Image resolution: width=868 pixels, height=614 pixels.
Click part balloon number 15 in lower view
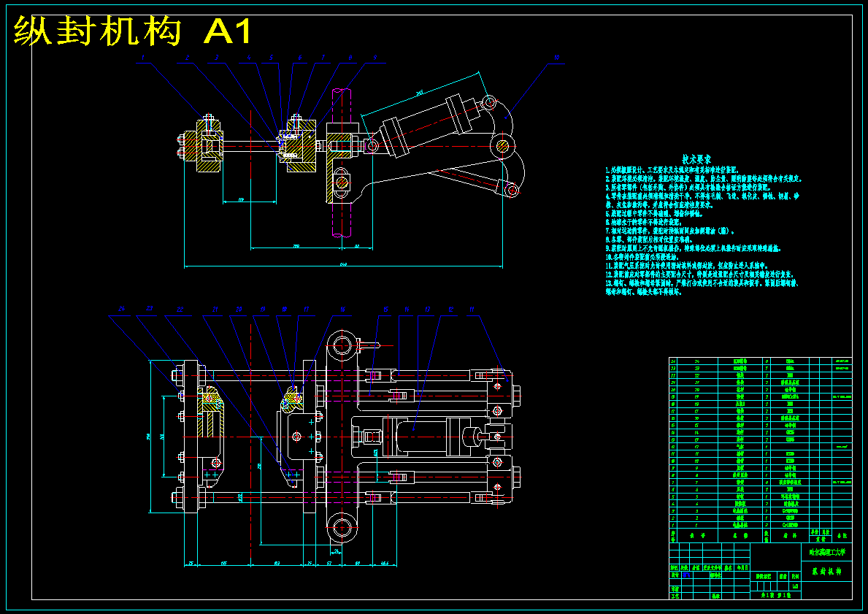[x=385, y=310]
